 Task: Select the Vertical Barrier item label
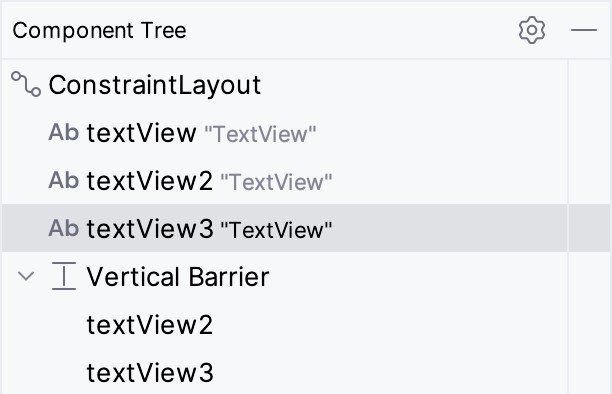178,277
